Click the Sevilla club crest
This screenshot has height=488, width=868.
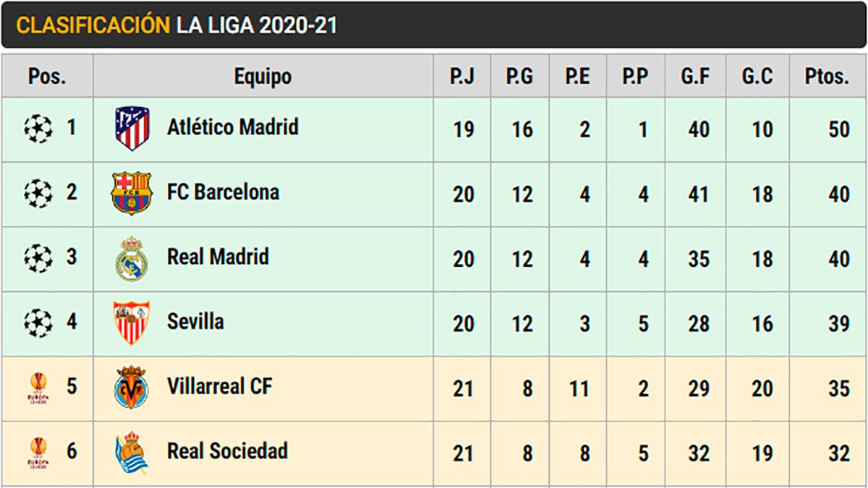[132, 322]
